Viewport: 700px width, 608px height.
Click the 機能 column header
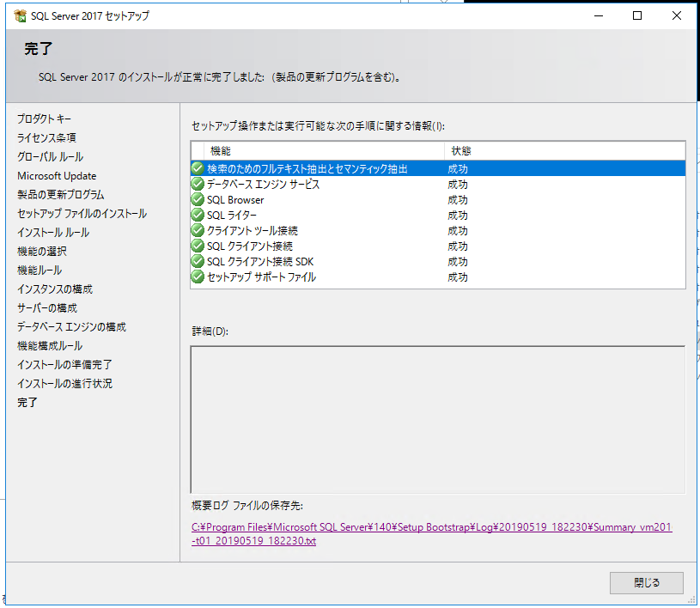[324, 151]
